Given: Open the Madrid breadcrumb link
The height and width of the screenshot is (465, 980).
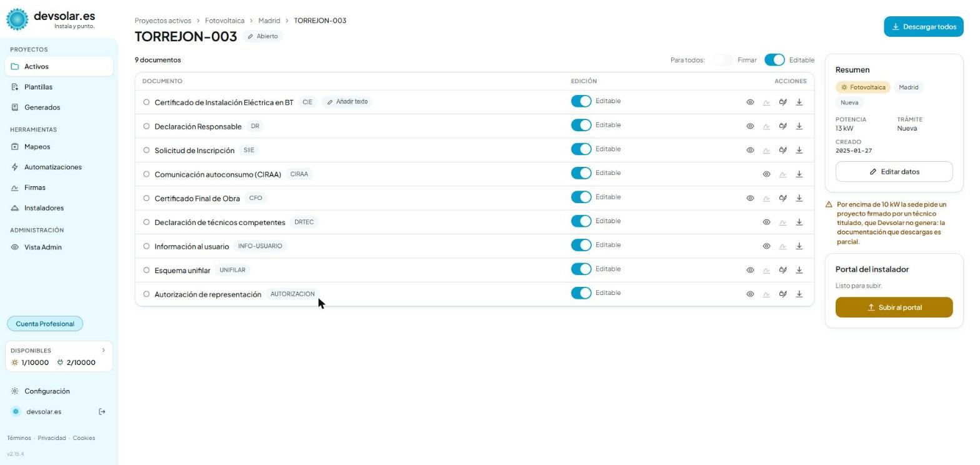Looking at the screenshot, I should [269, 21].
